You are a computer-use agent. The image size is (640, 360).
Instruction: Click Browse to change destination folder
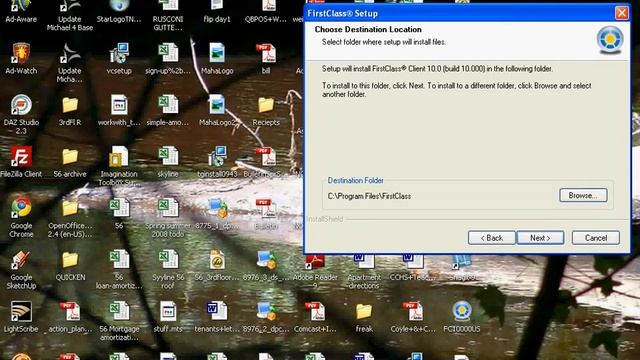[583, 196]
